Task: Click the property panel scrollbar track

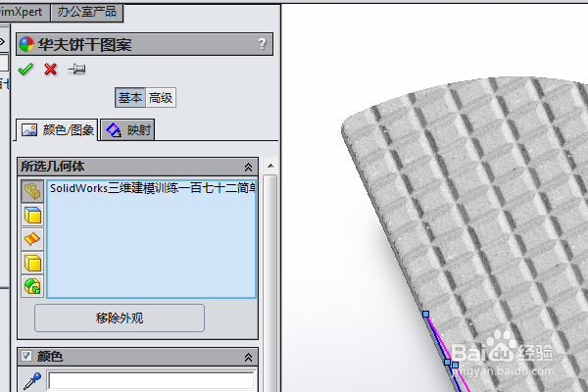Action: coord(270,283)
